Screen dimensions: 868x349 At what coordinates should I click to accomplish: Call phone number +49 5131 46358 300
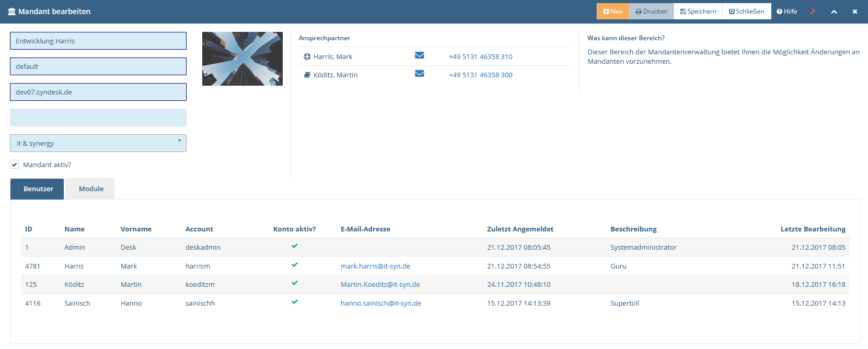[x=480, y=75]
